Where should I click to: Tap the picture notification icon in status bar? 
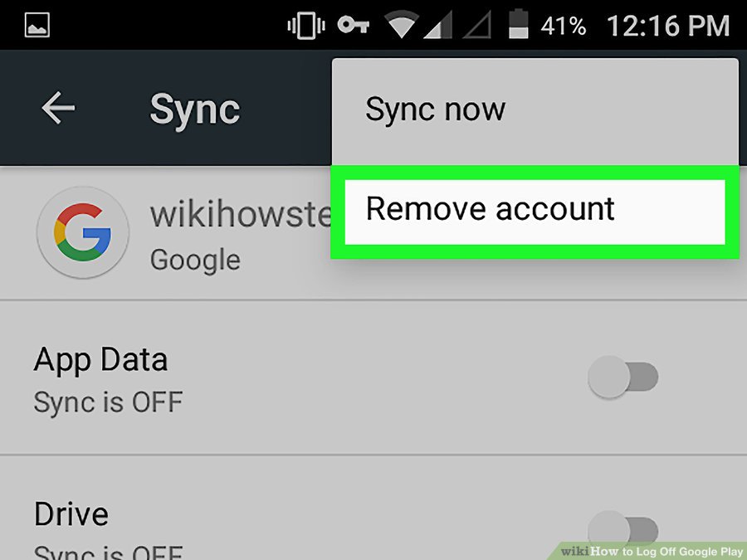click(37, 25)
